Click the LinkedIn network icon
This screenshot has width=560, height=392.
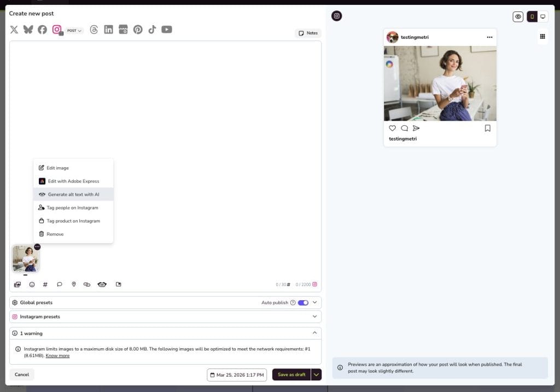click(108, 30)
